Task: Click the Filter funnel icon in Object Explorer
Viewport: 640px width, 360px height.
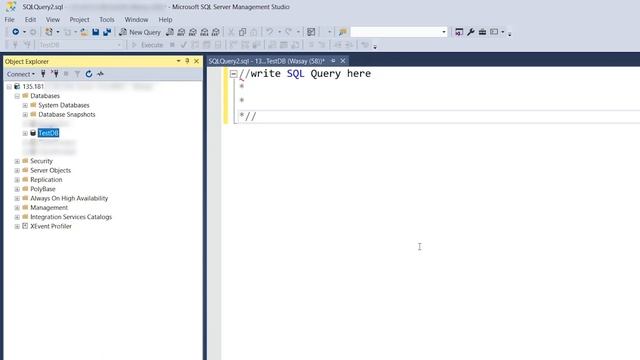Action: pyautogui.click(x=77, y=74)
